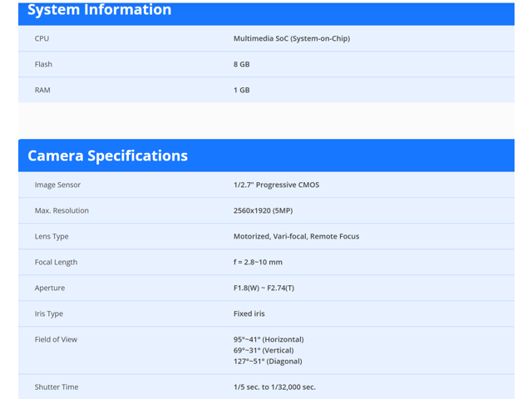Click the 2560x1920 (5MP) resolution value
Screen dimensions: 532x399
tap(268, 210)
